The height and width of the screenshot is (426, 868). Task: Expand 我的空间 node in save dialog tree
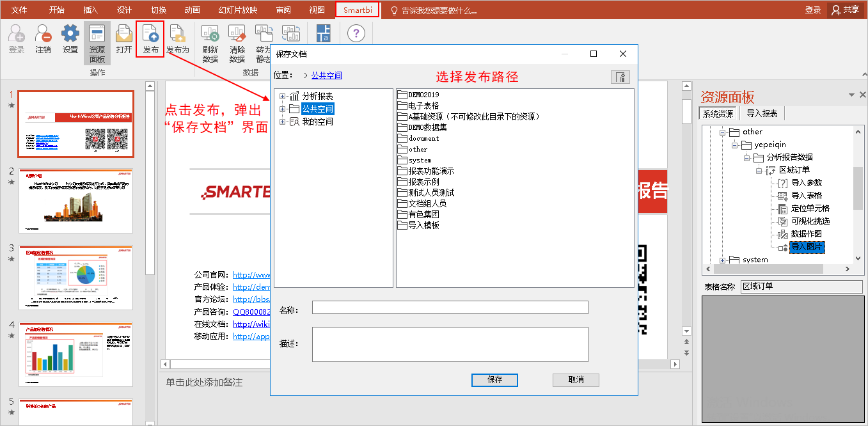[282, 122]
